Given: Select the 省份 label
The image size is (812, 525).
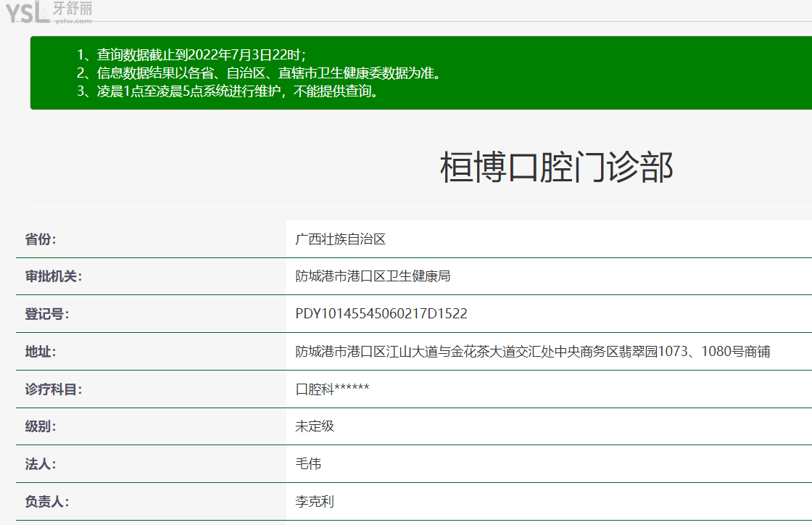Looking at the screenshot, I should pyautogui.click(x=41, y=239).
